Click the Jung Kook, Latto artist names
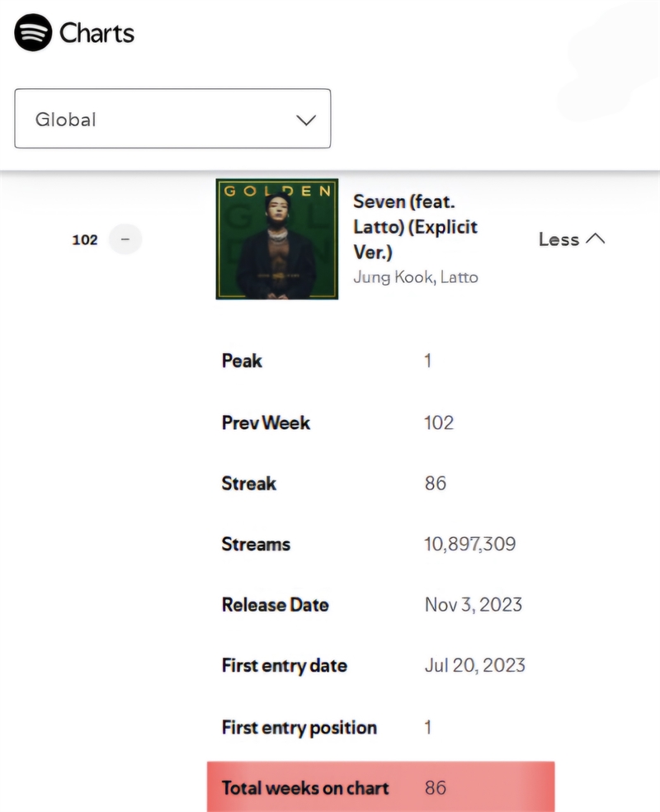The image size is (660, 812). (416, 277)
